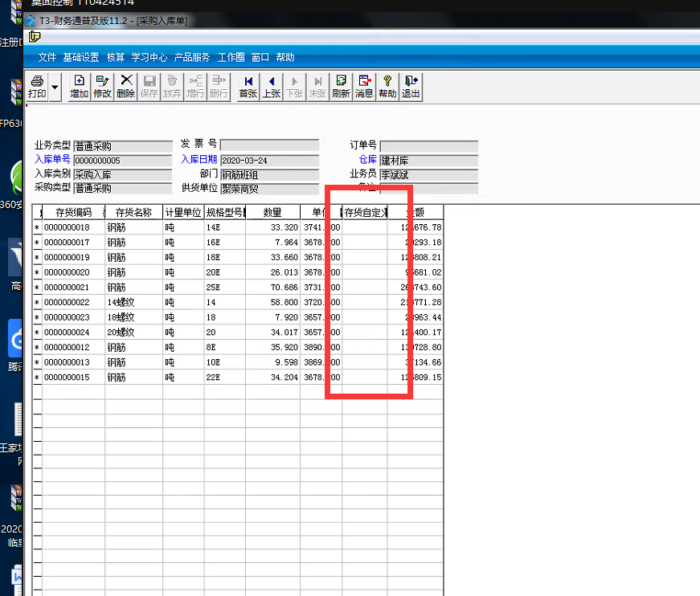Click the 采购类型 field showing 普通采购
Viewport: 700px width, 596px height.
tap(123, 188)
